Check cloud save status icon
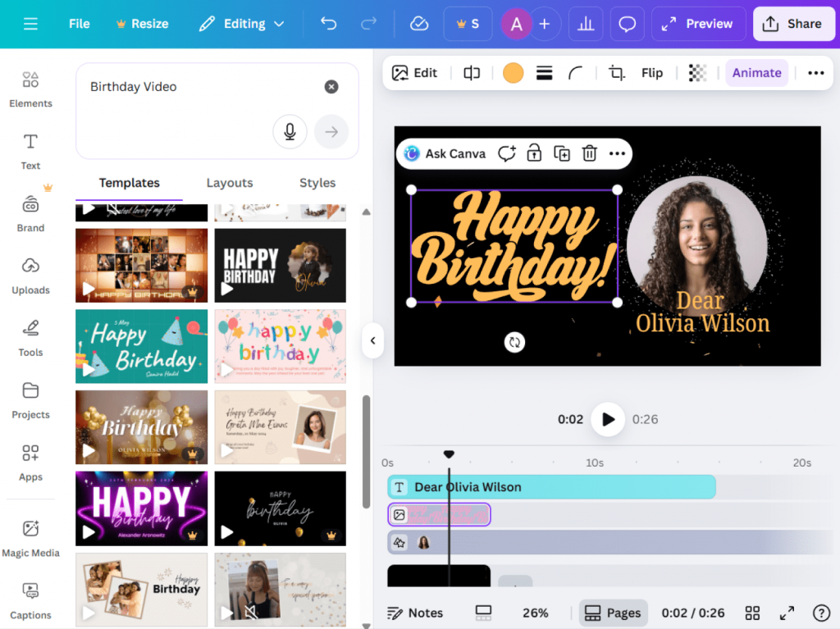 pyautogui.click(x=419, y=24)
